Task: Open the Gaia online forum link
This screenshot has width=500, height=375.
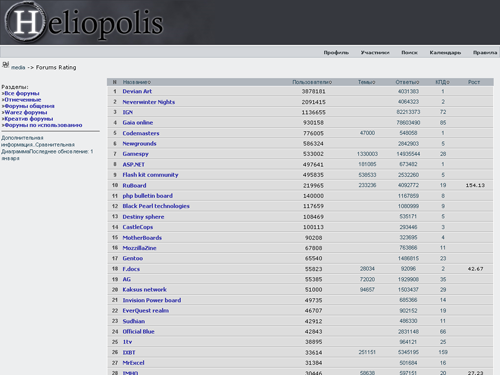Action: (x=138, y=123)
